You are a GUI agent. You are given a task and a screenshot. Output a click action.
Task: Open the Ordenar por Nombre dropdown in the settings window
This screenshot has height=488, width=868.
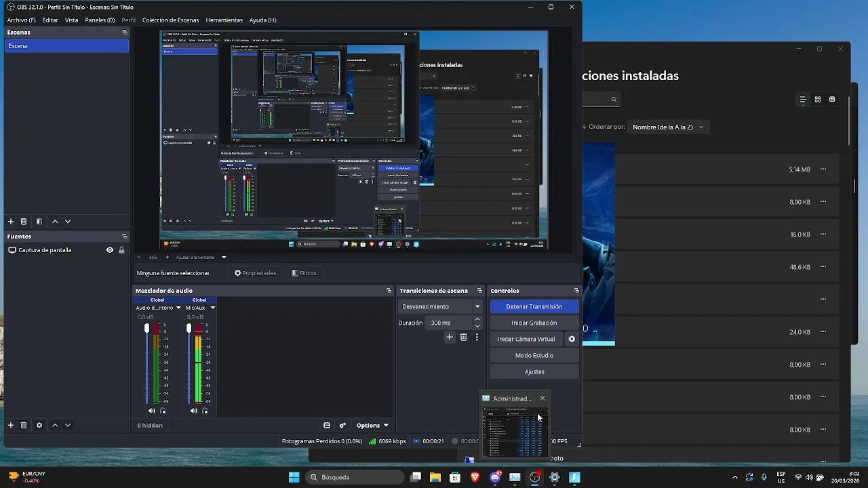668,127
